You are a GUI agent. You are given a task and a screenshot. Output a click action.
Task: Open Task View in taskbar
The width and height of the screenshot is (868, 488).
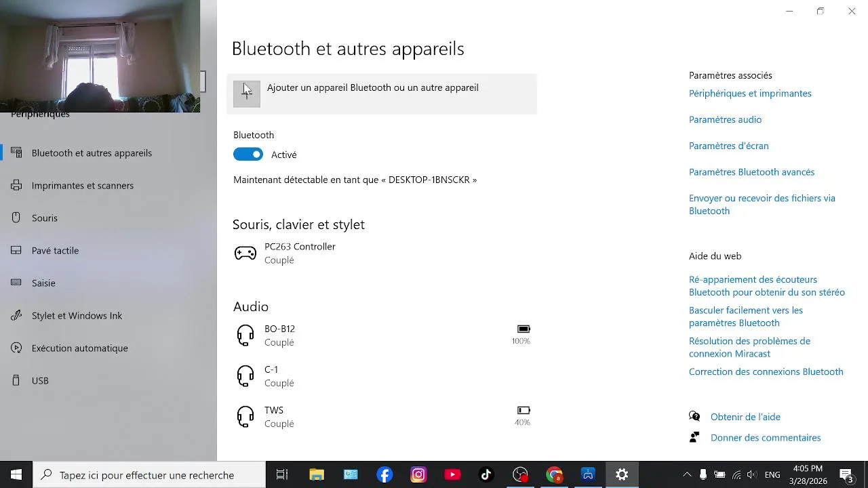pyautogui.click(x=282, y=475)
